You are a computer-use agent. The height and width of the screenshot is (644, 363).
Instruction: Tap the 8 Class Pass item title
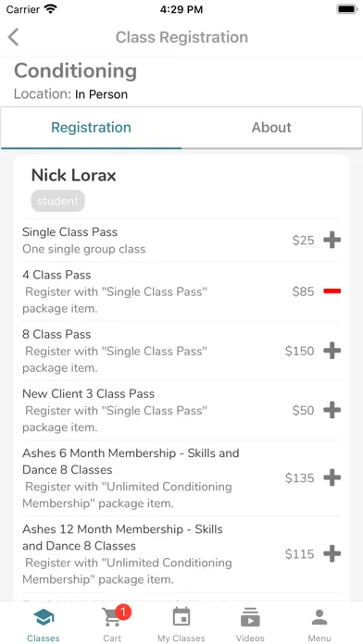(56, 334)
